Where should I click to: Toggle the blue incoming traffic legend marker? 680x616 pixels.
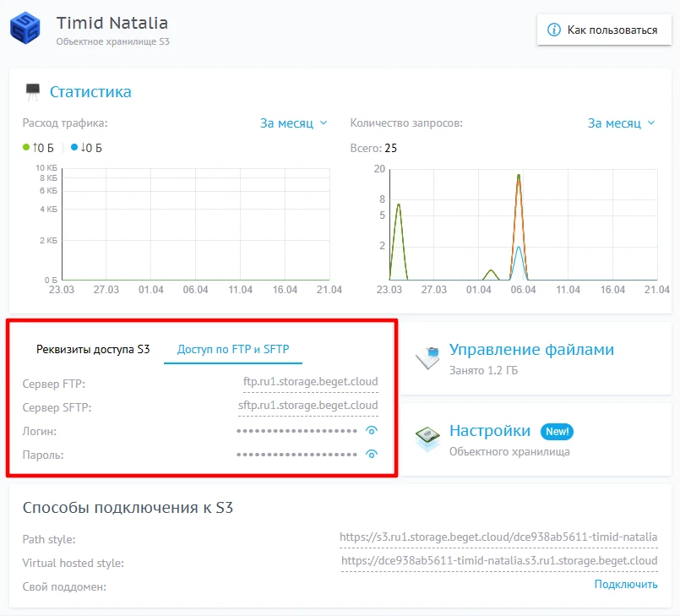click(74, 148)
